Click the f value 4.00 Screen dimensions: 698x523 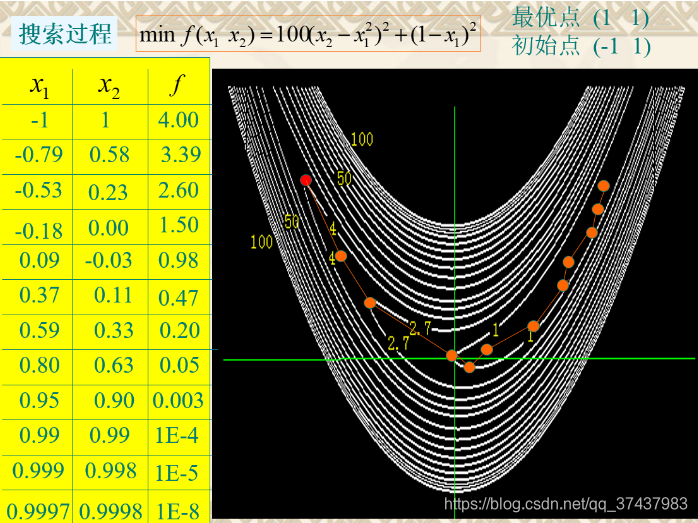pyautogui.click(x=178, y=120)
